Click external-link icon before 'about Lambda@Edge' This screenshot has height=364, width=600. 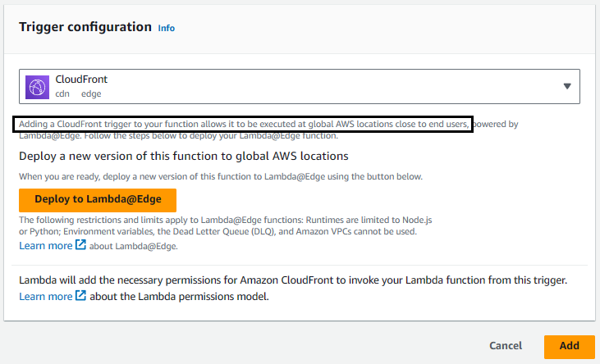80,244
